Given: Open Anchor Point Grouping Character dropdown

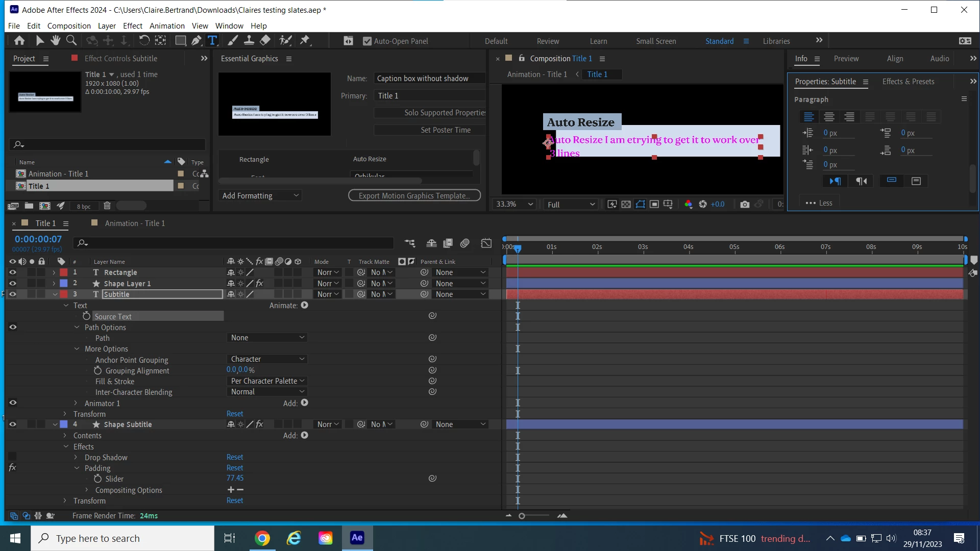Looking at the screenshot, I should 267,359.
